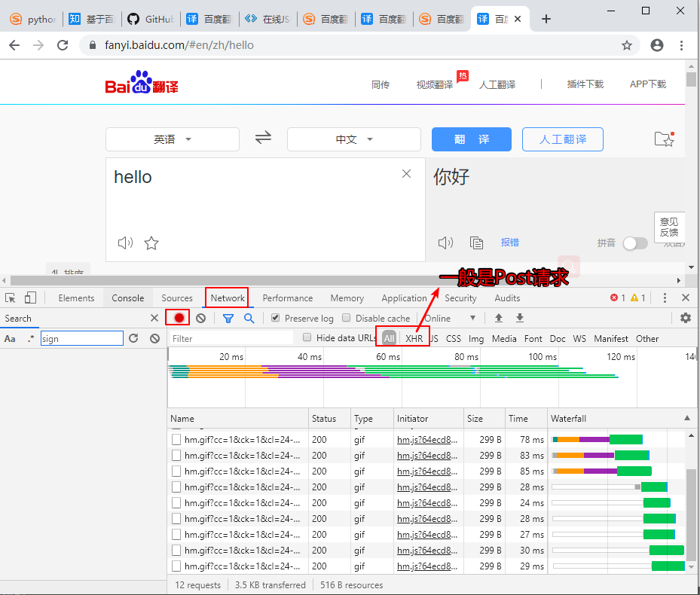
Task: Check the box of the 78 ms hm.gif row
Action: pos(176,440)
